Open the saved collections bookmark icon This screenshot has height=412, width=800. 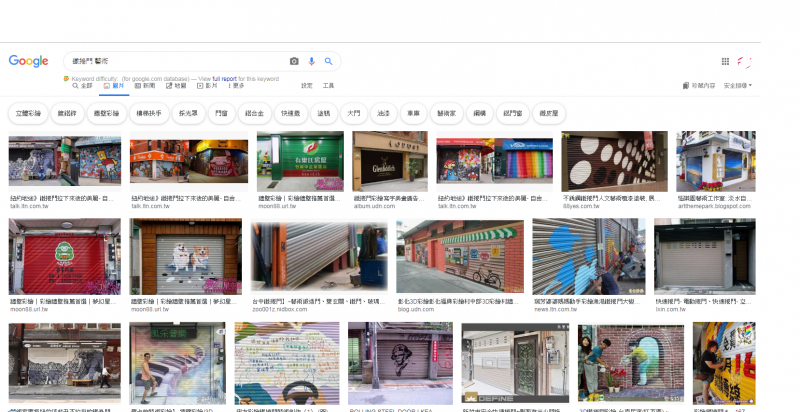[x=685, y=86]
